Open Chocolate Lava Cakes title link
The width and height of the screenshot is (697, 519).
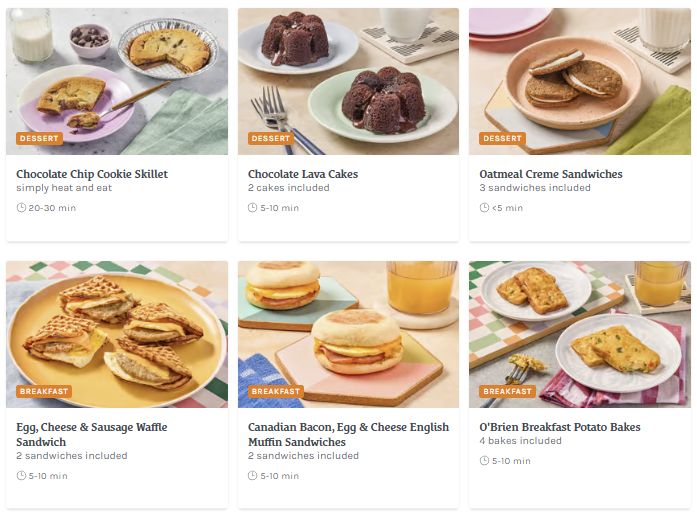[303, 174]
